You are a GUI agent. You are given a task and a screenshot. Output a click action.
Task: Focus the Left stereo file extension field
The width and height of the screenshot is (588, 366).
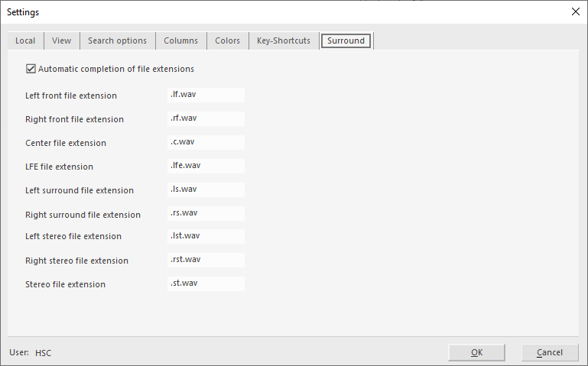(x=206, y=236)
